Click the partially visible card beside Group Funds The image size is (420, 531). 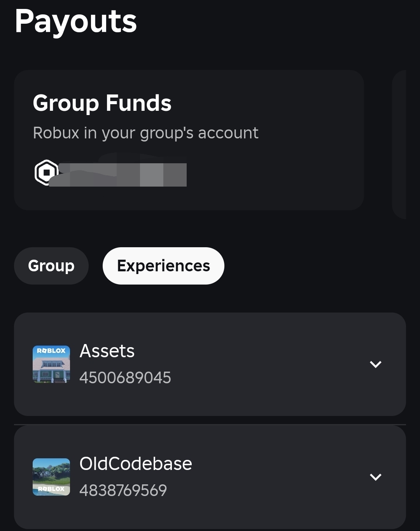click(399, 144)
